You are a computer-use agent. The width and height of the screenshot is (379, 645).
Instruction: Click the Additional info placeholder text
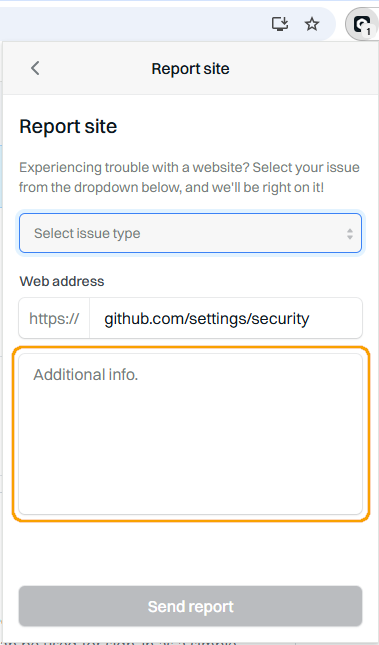86,375
